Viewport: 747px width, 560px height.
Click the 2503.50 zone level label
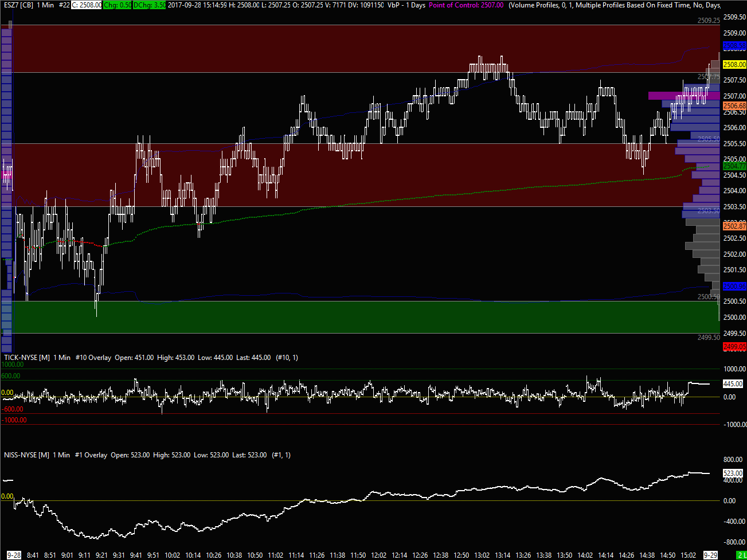tap(709, 211)
